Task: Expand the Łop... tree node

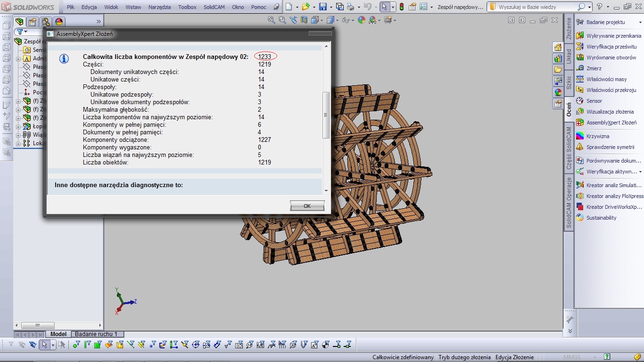Action: [18, 126]
